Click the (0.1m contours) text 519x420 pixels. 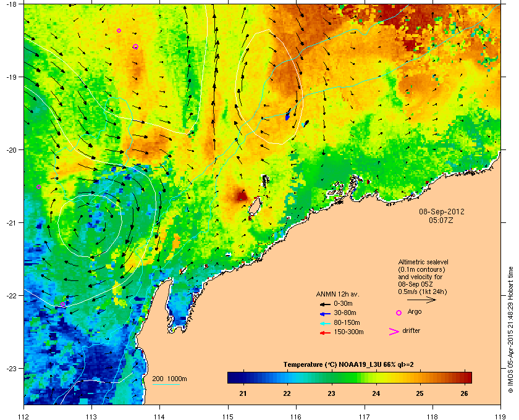(421, 269)
